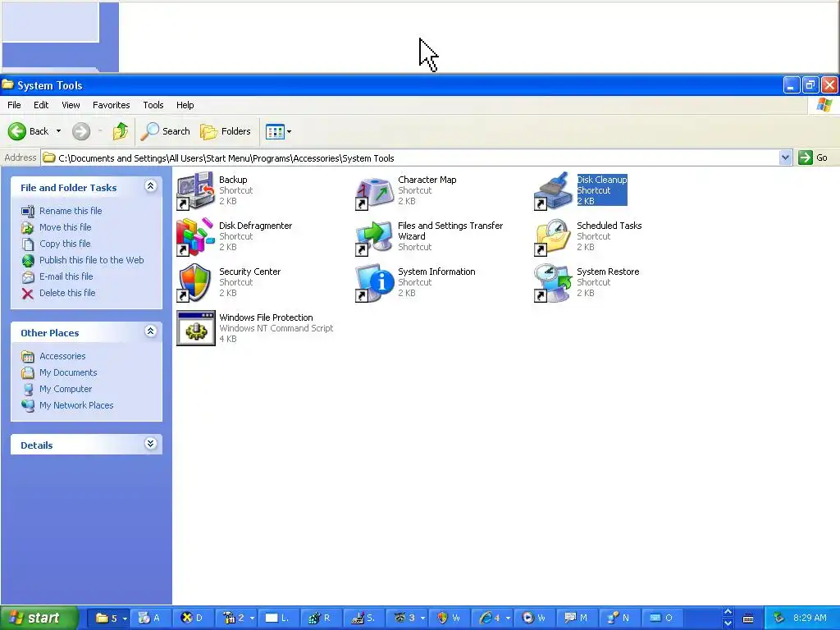Viewport: 840px width, 630px height.
Task: Click Publish this file to the Web
Action: 92,260
